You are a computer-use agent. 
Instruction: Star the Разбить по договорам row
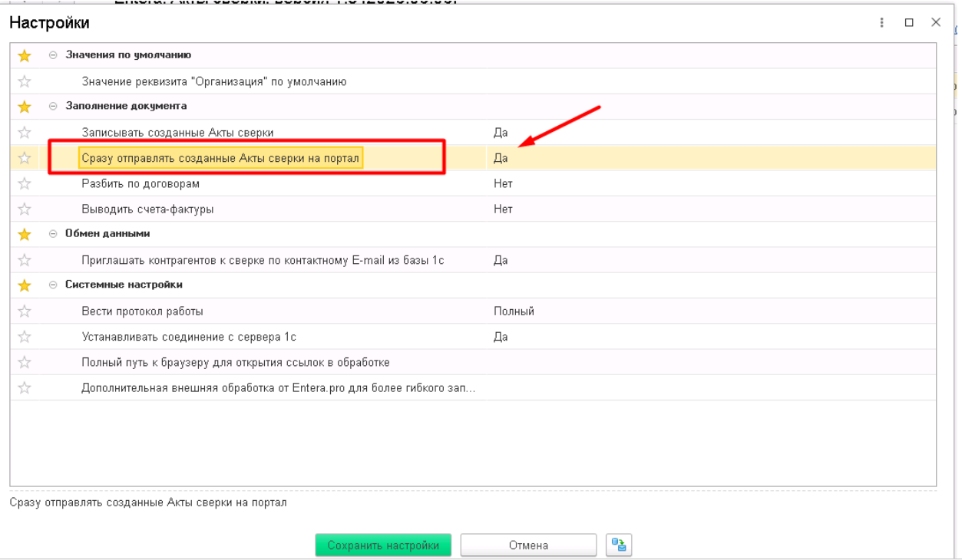tap(25, 183)
